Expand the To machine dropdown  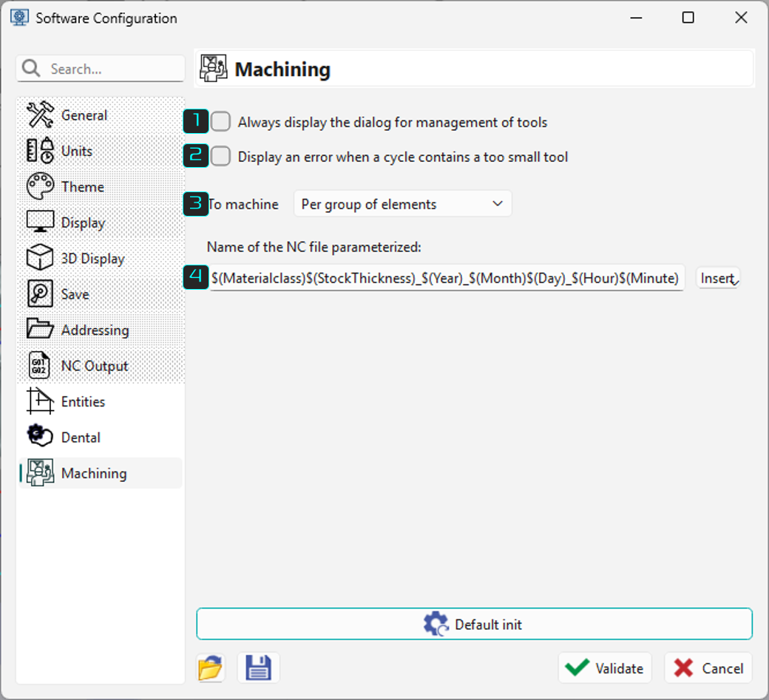coord(403,204)
